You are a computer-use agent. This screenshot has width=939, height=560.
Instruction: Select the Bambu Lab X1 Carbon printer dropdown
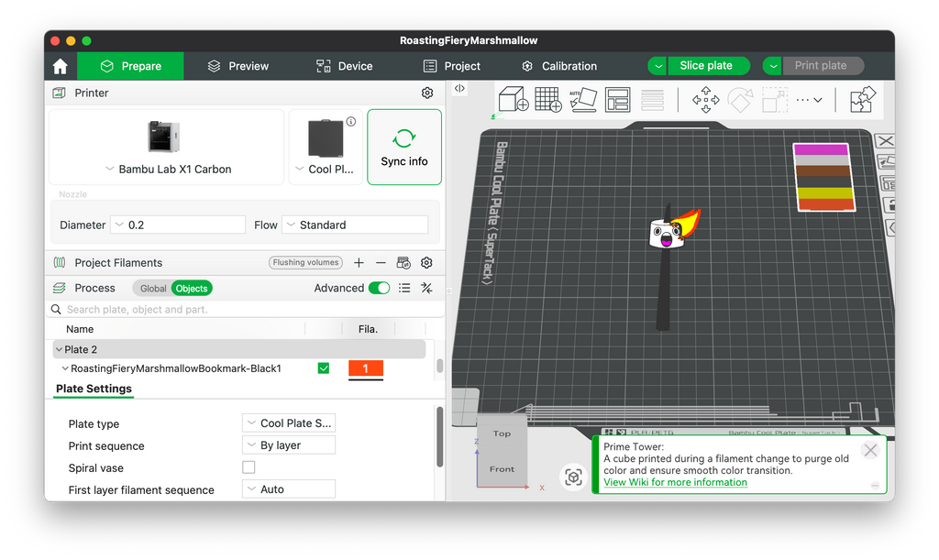coord(167,148)
